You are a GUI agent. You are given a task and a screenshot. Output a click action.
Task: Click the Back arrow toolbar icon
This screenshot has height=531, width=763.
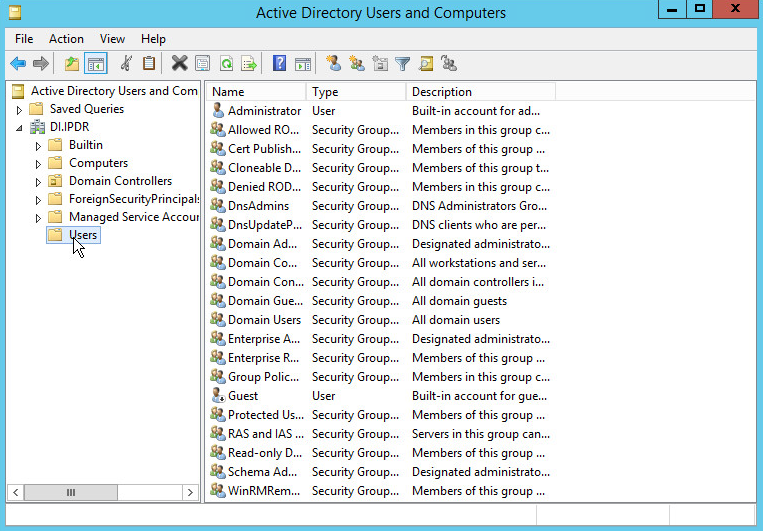pyautogui.click(x=18, y=64)
